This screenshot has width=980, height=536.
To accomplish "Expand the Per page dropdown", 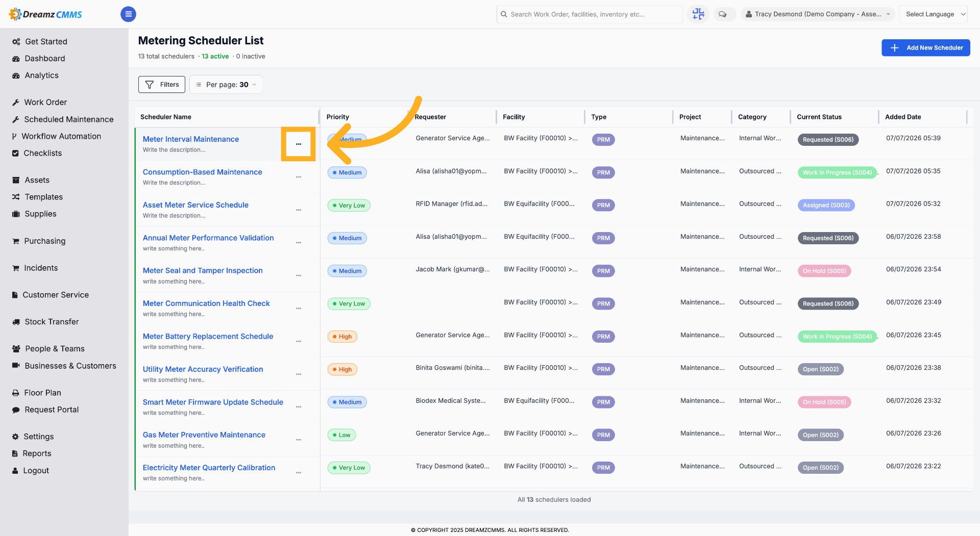I will (x=226, y=85).
